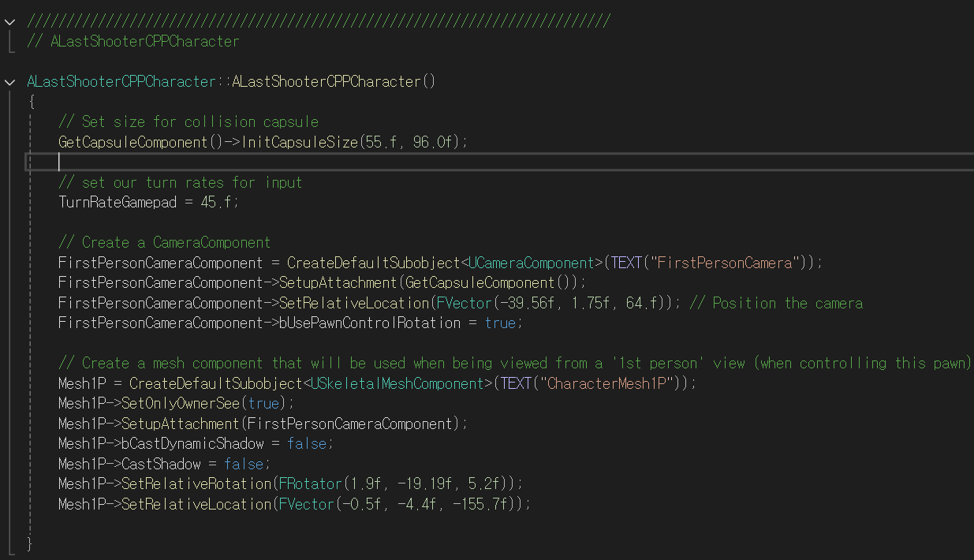The height and width of the screenshot is (560, 974).
Task: Click '// Set size for collision capsule' comment
Action: tap(188, 121)
